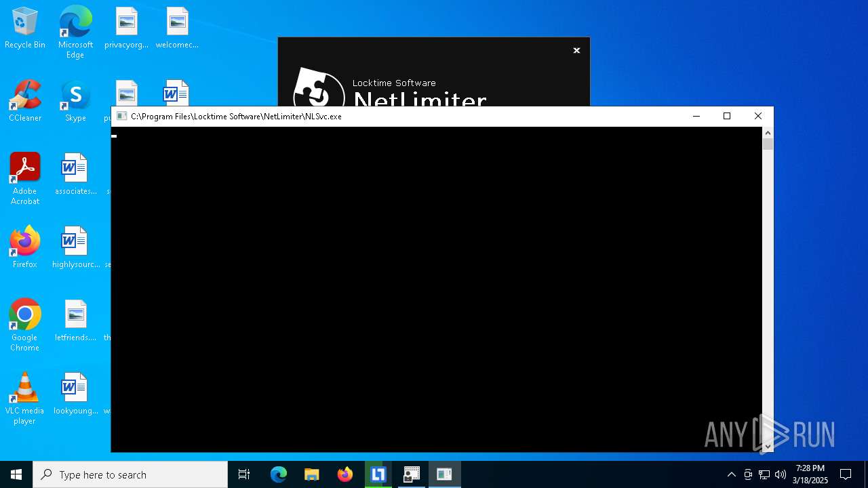The height and width of the screenshot is (488, 868).
Task: Open Skype desktop shortcut
Action: point(75,102)
